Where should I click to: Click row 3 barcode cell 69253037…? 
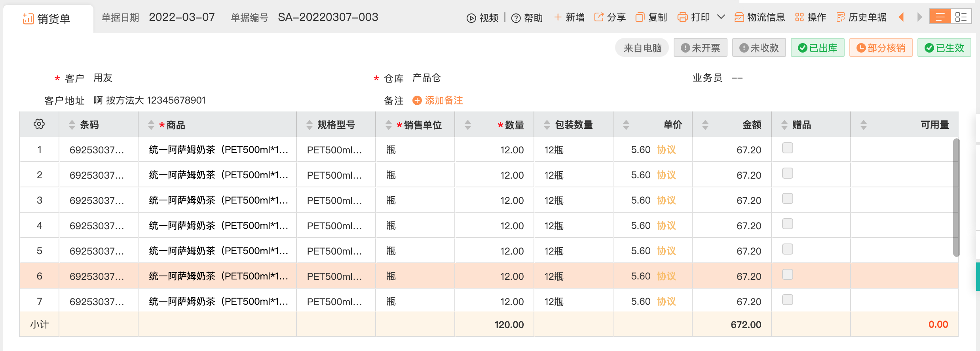99,200
